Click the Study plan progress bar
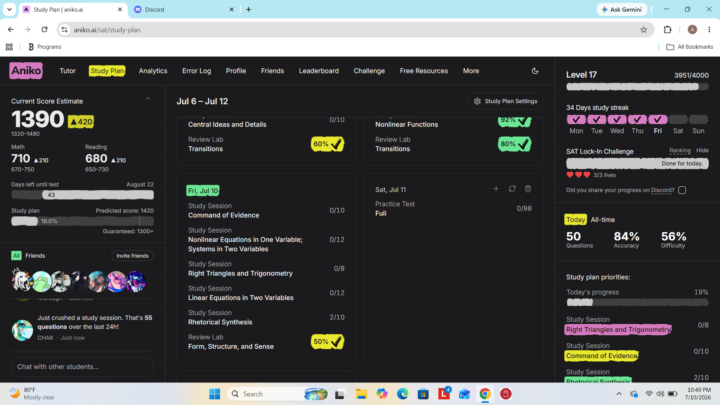The width and height of the screenshot is (720, 405). pyautogui.click(x=83, y=221)
